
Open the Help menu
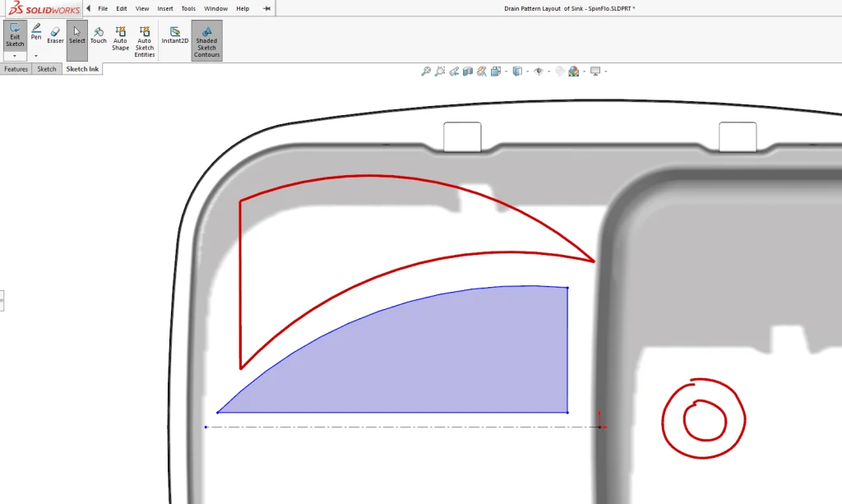point(243,8)
